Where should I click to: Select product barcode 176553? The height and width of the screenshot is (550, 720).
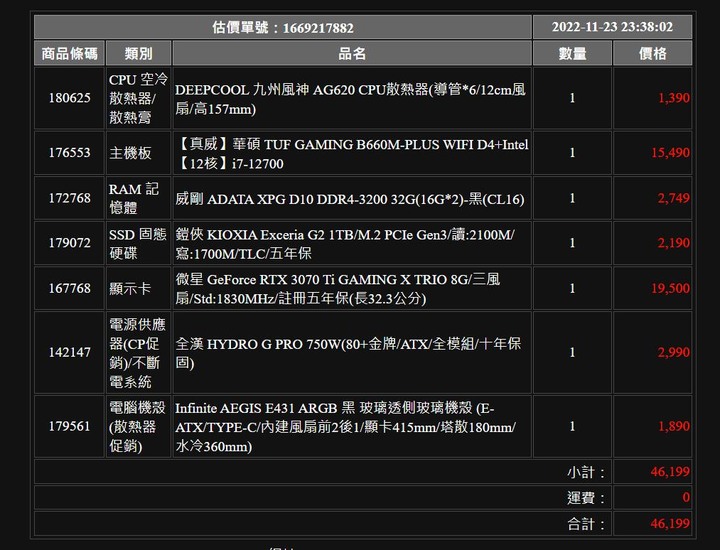(x=69, y=152)
